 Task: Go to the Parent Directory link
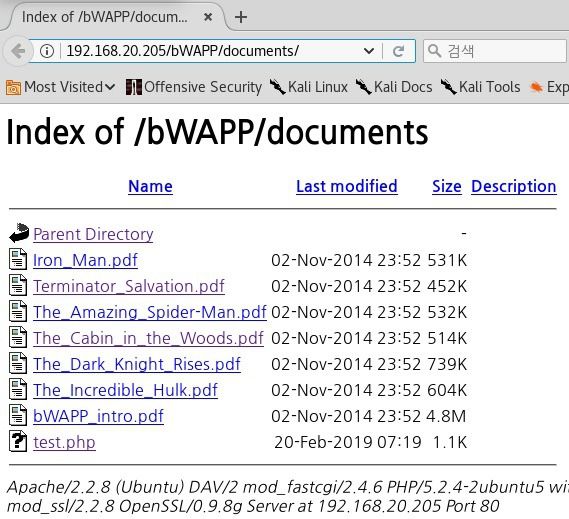point(93,234)
